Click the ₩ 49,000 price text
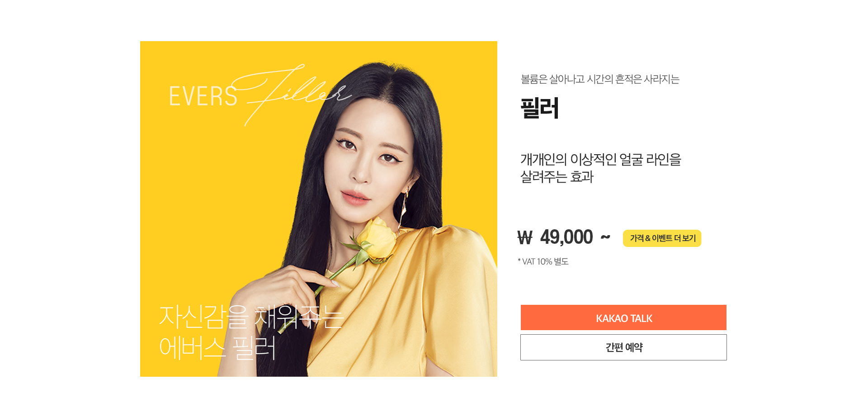This screenshot has height=393, width=868. click(x=555, y=237)
